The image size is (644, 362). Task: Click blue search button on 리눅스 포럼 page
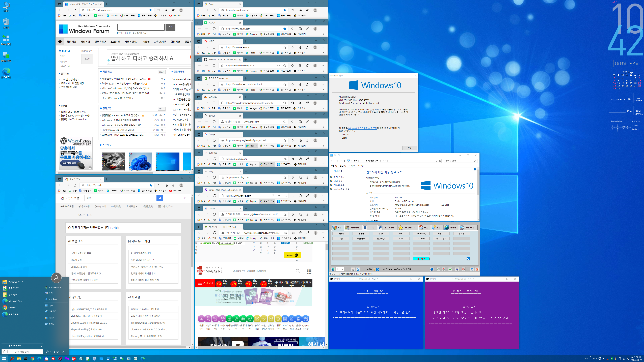160,198
